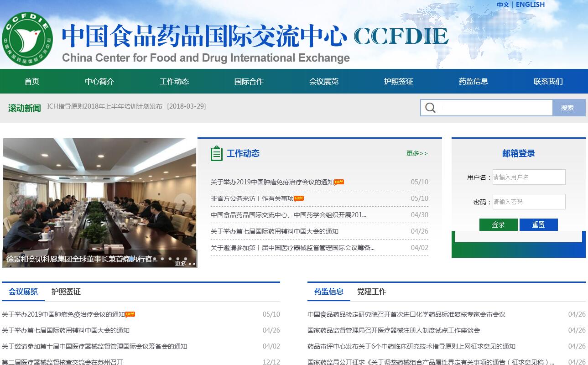Viewport: 588px width, 365px height.
Task: Open the 国际合作 navigation menu
Action: (x=249, y=81)
